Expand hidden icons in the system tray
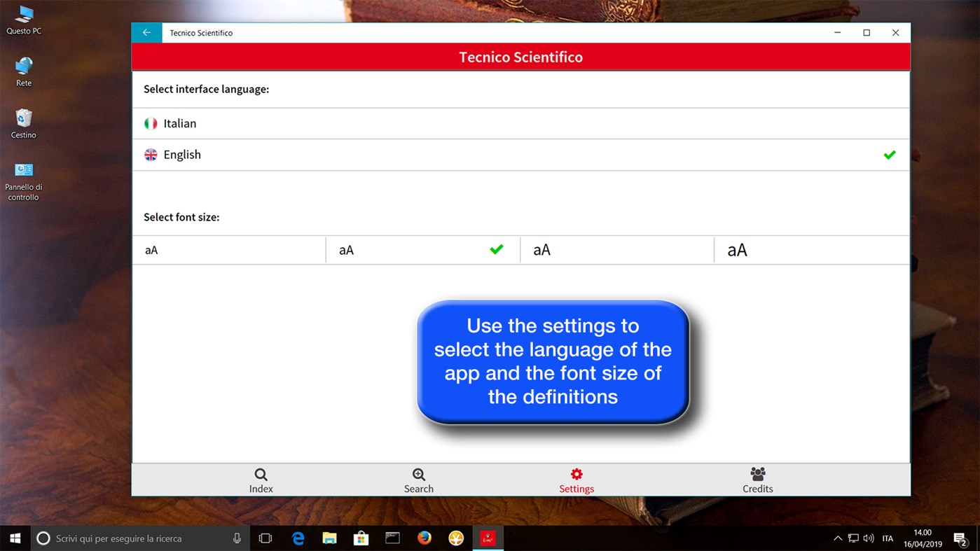980x551 pixels. coord(838,538)
